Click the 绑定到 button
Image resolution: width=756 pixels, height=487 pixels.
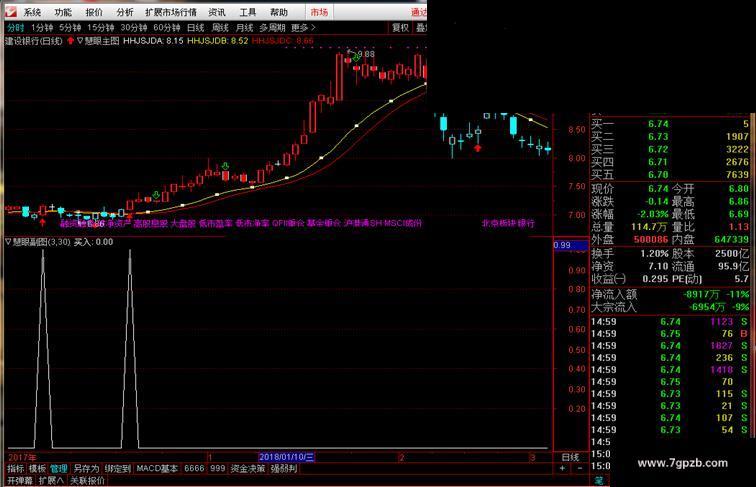pyautogui.click(x=118, y=468)
